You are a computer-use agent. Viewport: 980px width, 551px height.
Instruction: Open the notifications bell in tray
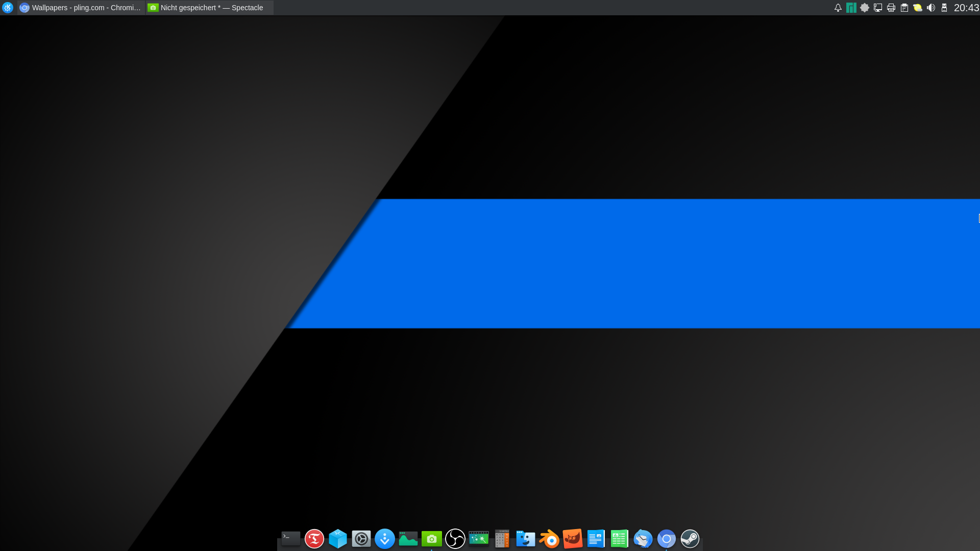coord(838,8)
